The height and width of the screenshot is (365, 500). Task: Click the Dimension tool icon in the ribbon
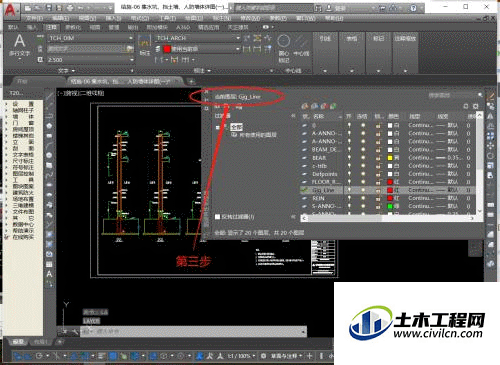pos(144,42)
